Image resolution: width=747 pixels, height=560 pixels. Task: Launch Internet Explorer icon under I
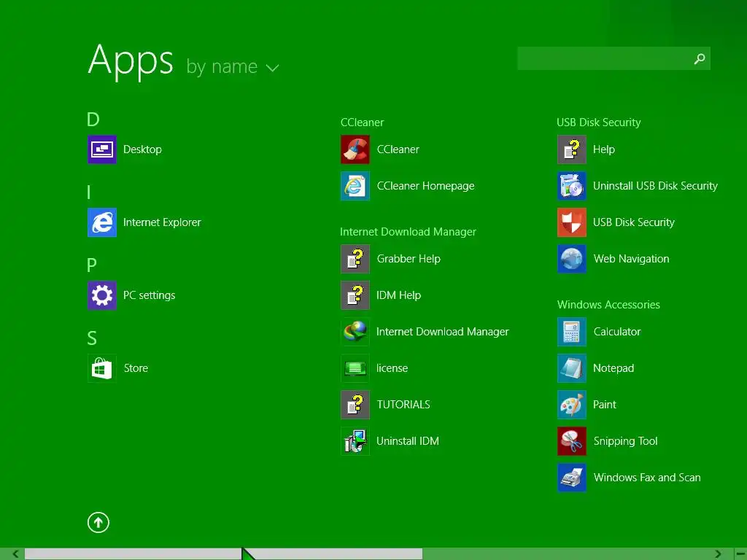point(102,222)
